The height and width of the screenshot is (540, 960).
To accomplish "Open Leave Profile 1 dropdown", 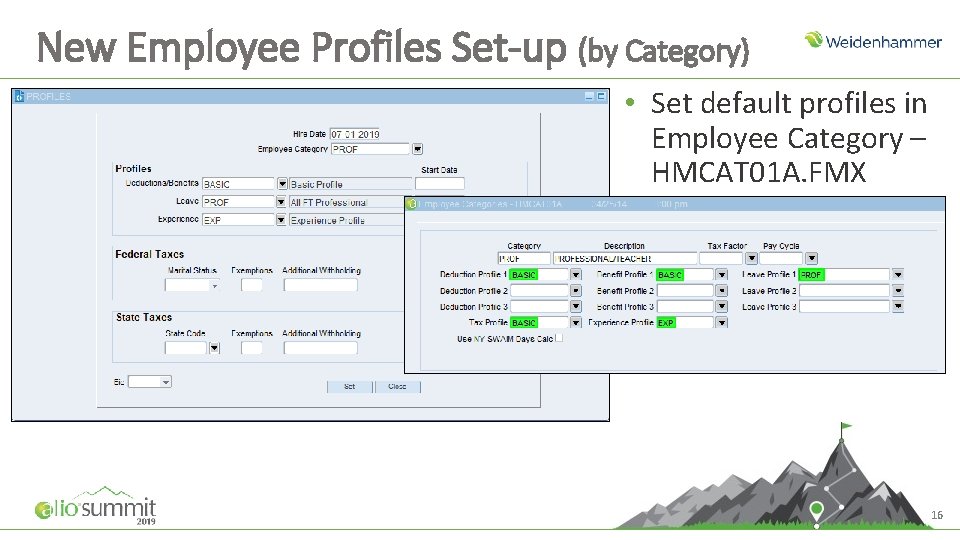I will click(x=898, y=275).
